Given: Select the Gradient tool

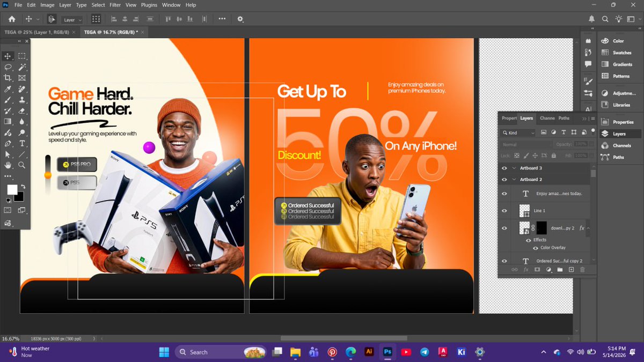Looking at the screenshot, I should click(8, 122).
